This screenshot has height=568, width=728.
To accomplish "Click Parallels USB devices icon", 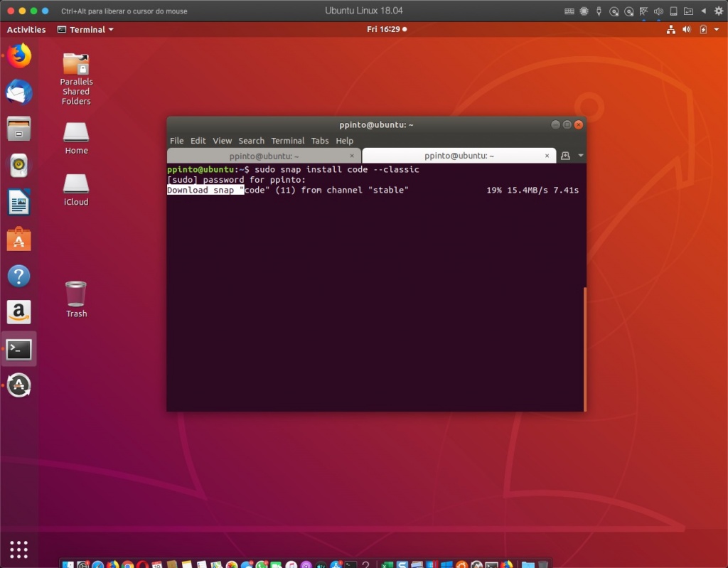I will [x=599, y=11].
